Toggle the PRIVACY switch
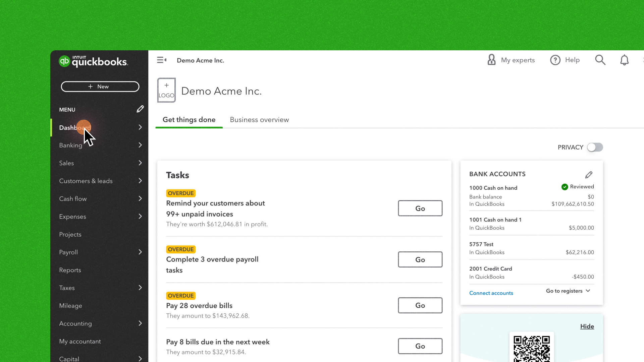Screen dimensions: 644x362 595,147
